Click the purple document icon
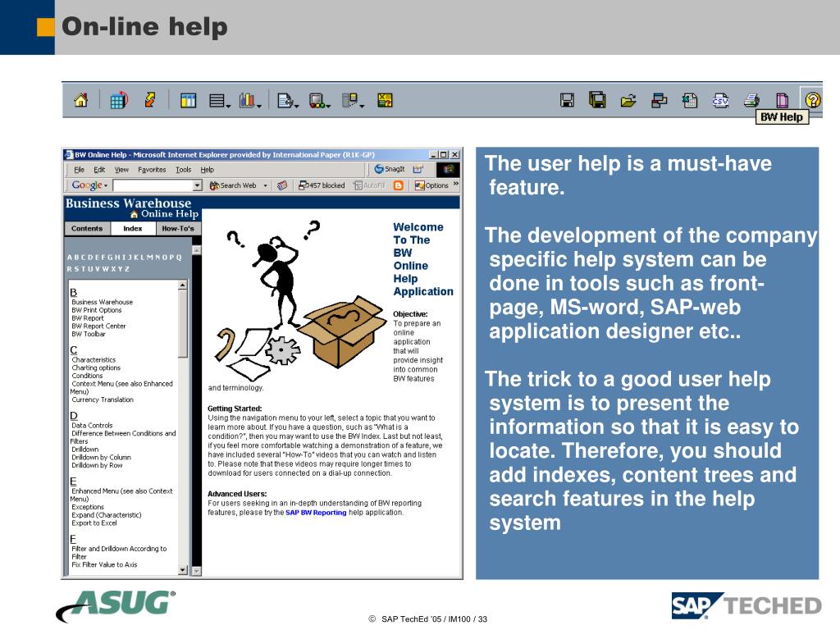 [x=782, y=100]
